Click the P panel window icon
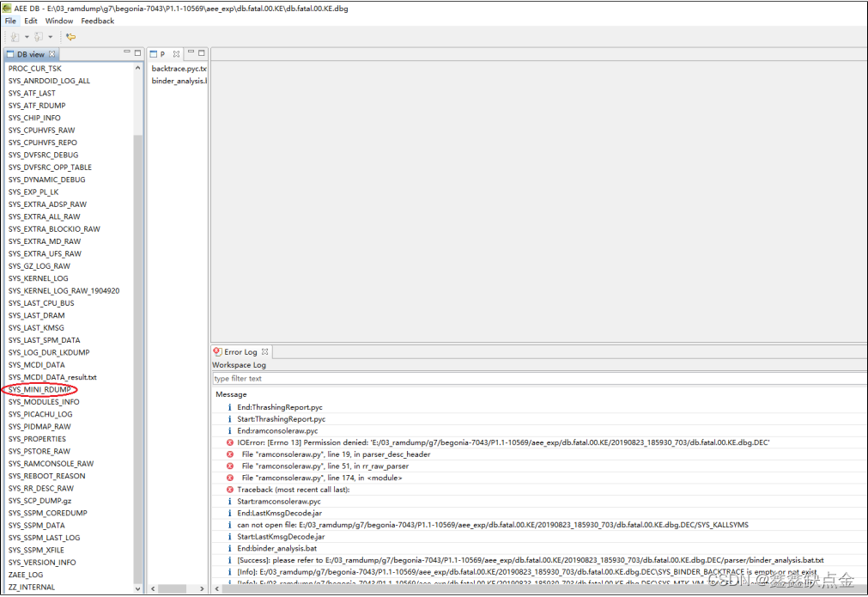The width and height of the screenshot is (868, 597). [x=153, y=53]
